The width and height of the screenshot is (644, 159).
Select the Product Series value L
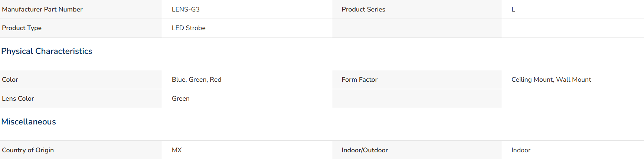coord(513,9)
